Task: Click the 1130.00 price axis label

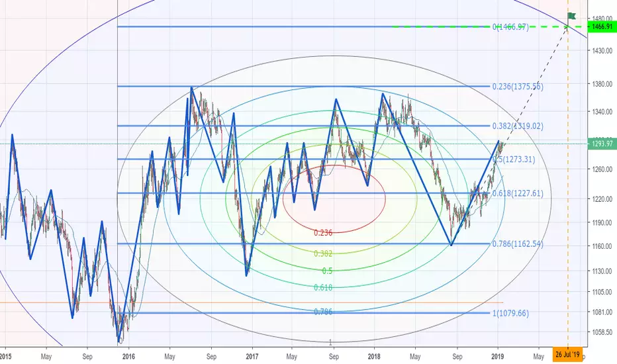Action: pyautogui.click(x=602, y=271)
